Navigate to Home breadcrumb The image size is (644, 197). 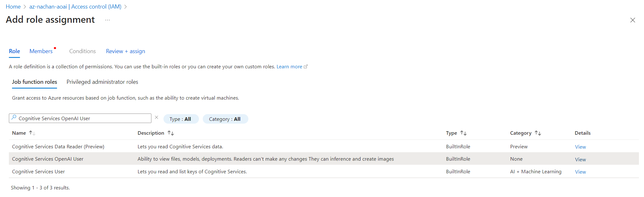pos(13,7)
